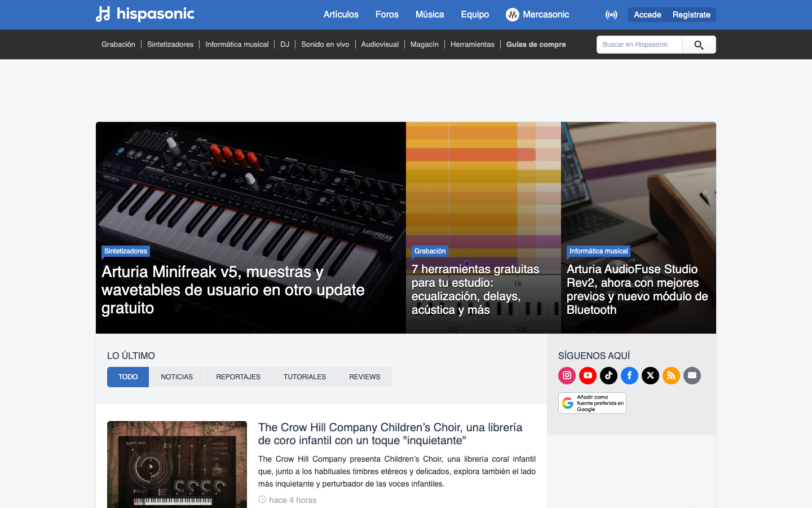Open the Crow Hill Children's Choir headline
The height and width of the screenshot is (508, 812).
(390, 434)
